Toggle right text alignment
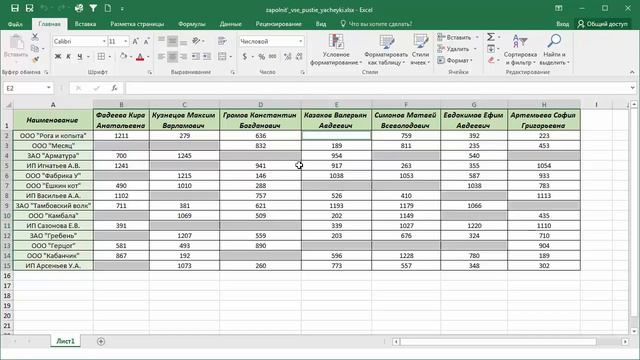Screen dimensions: 640x360 tap(184, 56)
